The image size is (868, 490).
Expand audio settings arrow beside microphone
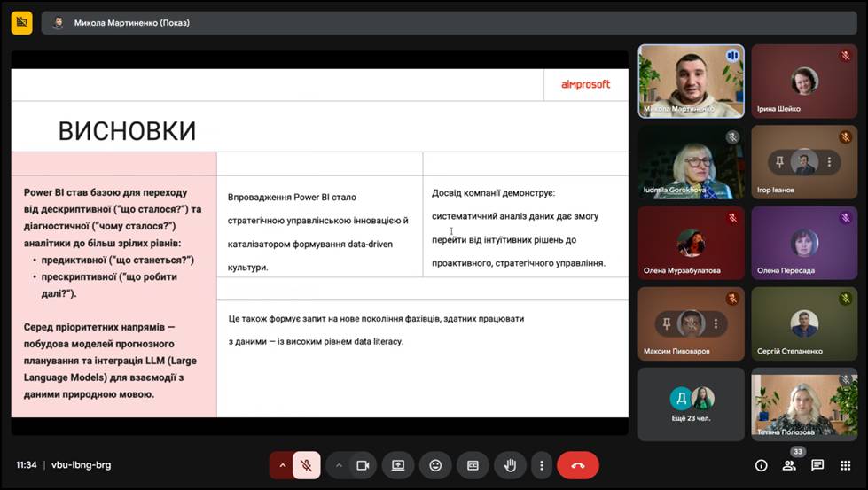coord(283,465)
